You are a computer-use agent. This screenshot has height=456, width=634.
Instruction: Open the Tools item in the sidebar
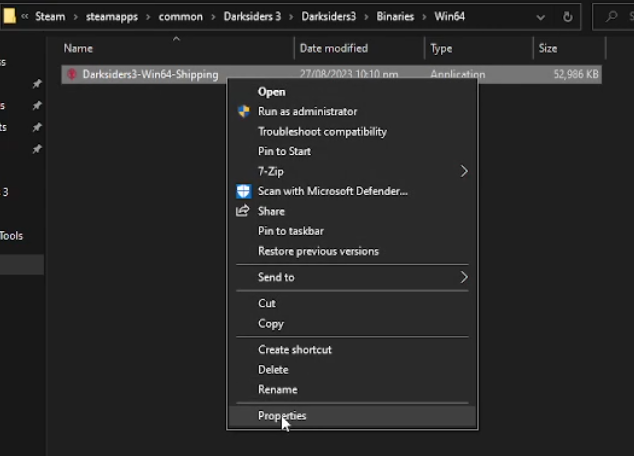point(11,236)
